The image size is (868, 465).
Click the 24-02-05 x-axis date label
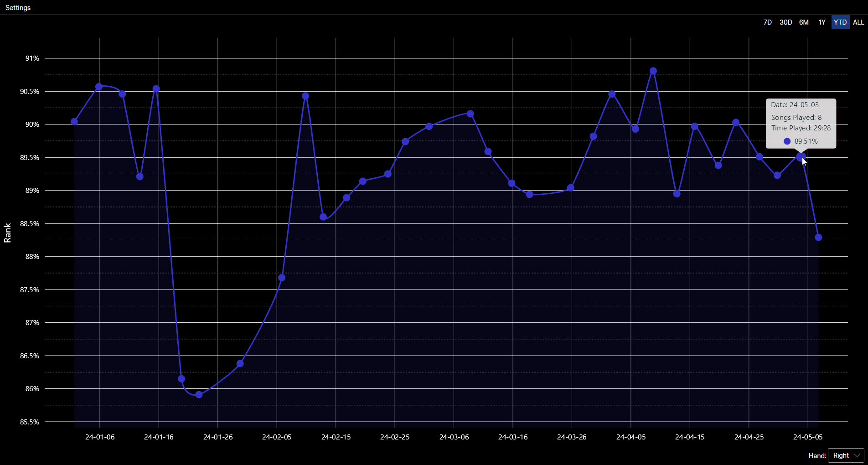[277, 437]
